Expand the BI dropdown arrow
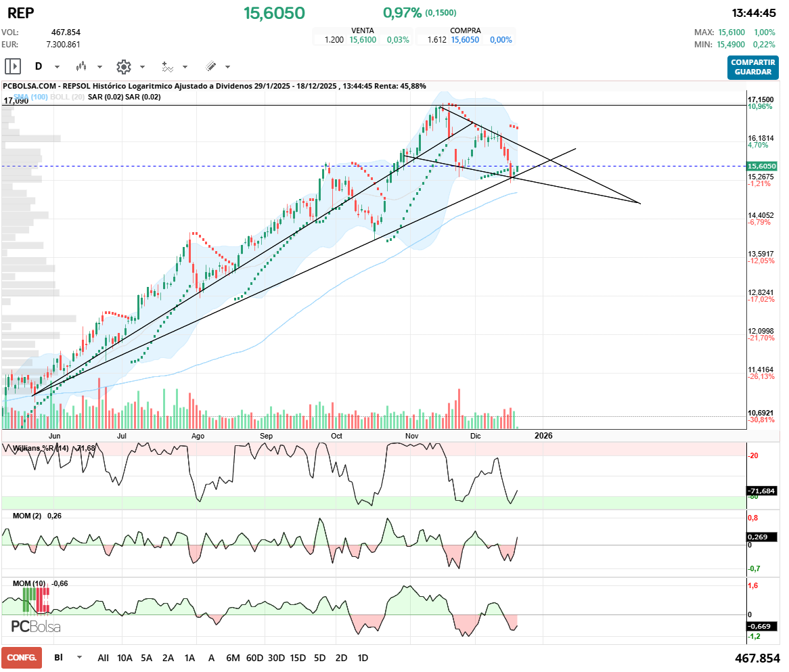This screenshot has width=789, height=672. point(80,657)
